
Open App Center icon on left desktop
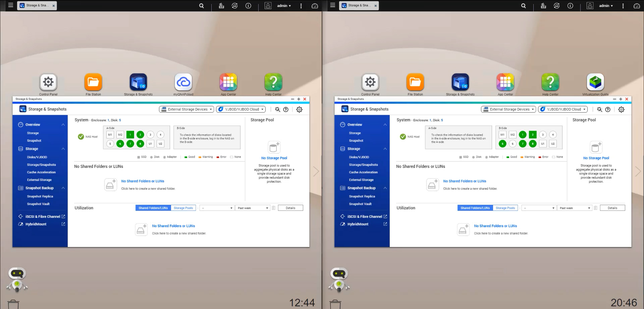point(228,82)
